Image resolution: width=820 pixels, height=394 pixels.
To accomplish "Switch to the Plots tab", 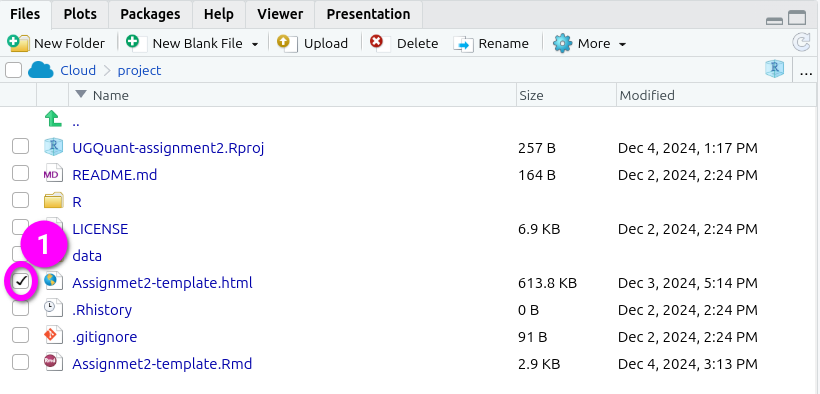I will [80, 14].
